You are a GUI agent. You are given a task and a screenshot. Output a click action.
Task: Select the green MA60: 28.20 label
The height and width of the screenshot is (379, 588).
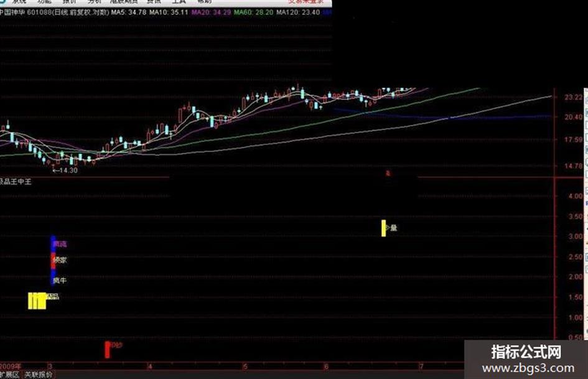253,12
